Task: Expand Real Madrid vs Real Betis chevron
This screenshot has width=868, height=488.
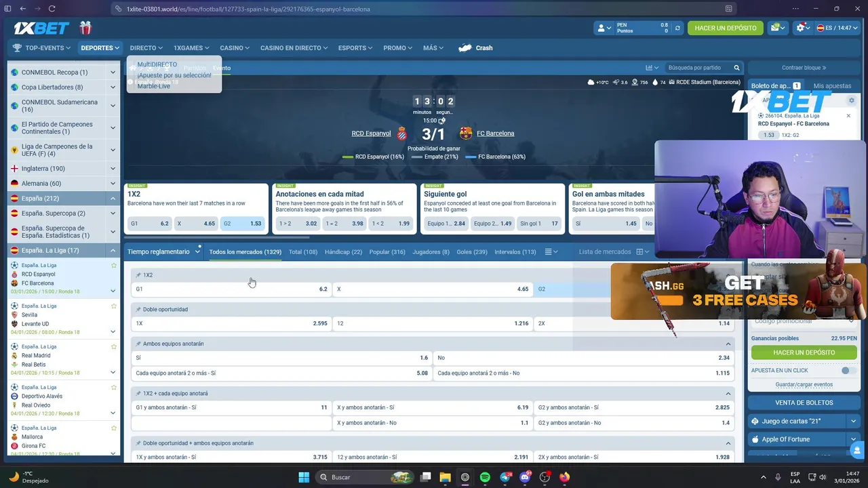Action: [x=113, y=373]
